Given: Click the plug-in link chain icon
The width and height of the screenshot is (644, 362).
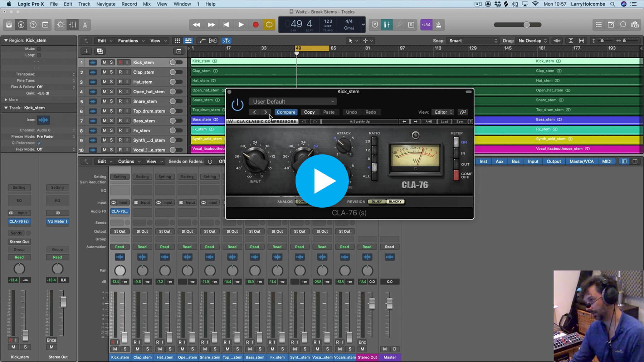Looking at the screenshot, I should 463,112.
